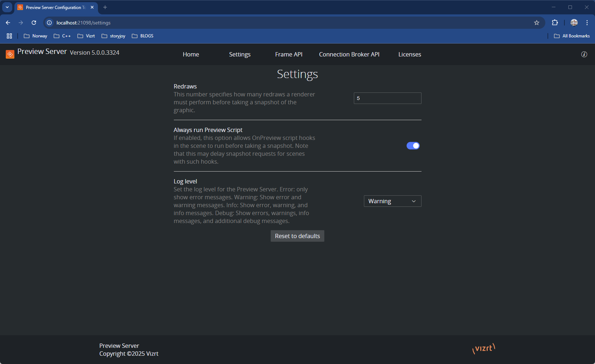This screenshot has width=595, height=364.
Task: Open the Vizrt bookmarks folder
Action: pyautogui.click(x=86, y=36)
